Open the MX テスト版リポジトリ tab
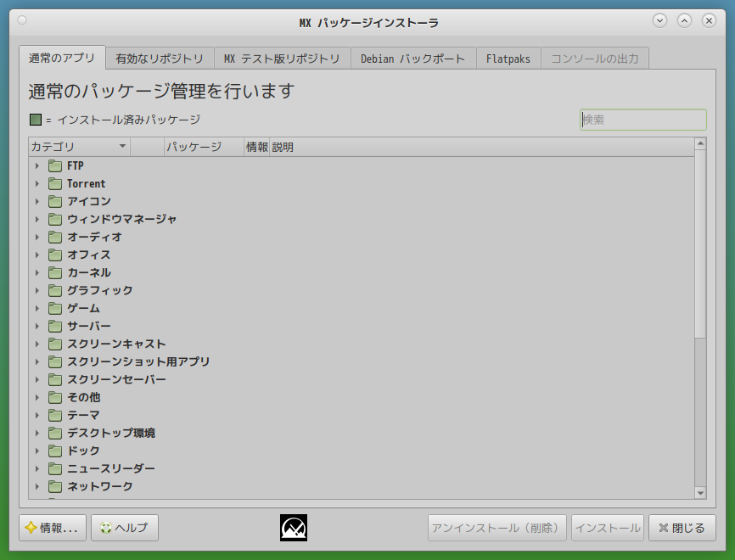Image resolution: width=735 pixels, height=560 pixels. click(282, 59)
